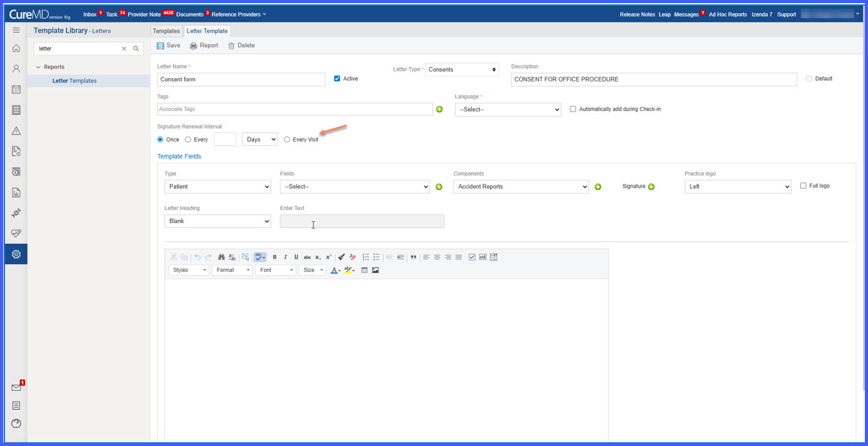The image size is (868, 446).
Task: Add tag with green plus beside Tags
Action: tap(439, 110)
